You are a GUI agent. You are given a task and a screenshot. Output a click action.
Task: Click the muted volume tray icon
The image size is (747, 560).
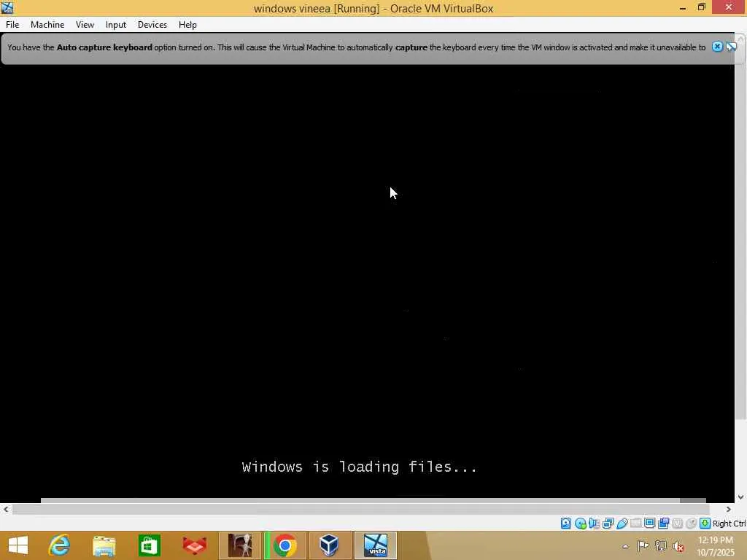(x=678, y=546)
